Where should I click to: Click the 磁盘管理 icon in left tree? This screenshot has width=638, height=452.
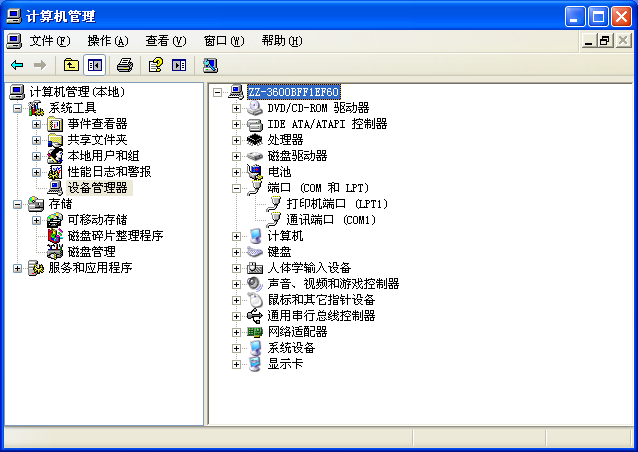pyautogui.click(x=55, y=252)
